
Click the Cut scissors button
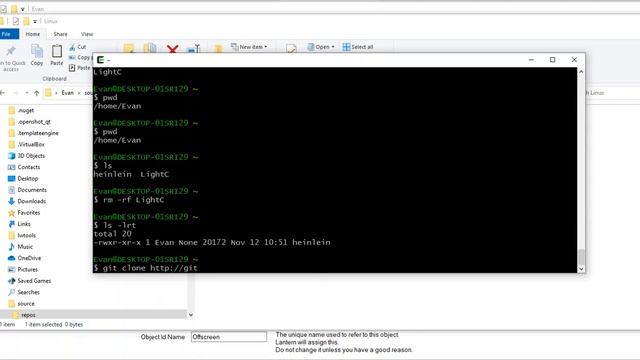pos(78,47)
